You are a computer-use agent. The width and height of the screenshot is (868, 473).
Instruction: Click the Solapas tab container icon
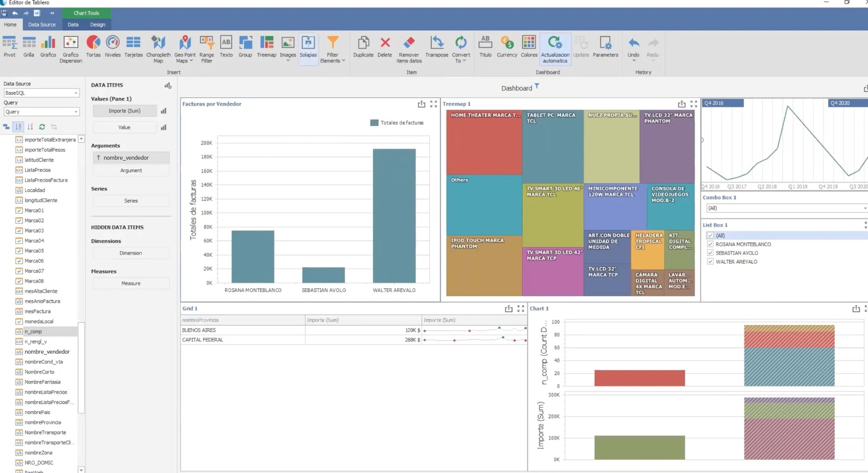(308, 43)
